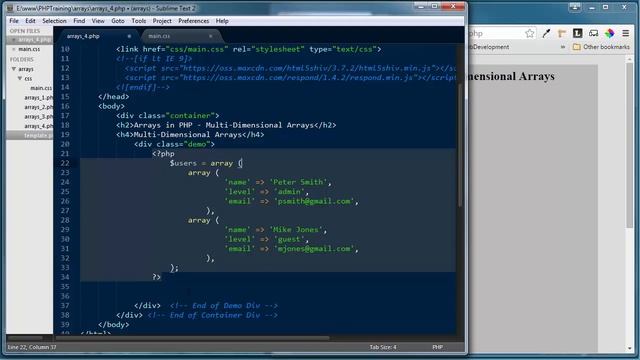Click the Line 22, Column 37 status text
Image resolution: width=640 pixels, height=360 pixels.
pos(32,347)
